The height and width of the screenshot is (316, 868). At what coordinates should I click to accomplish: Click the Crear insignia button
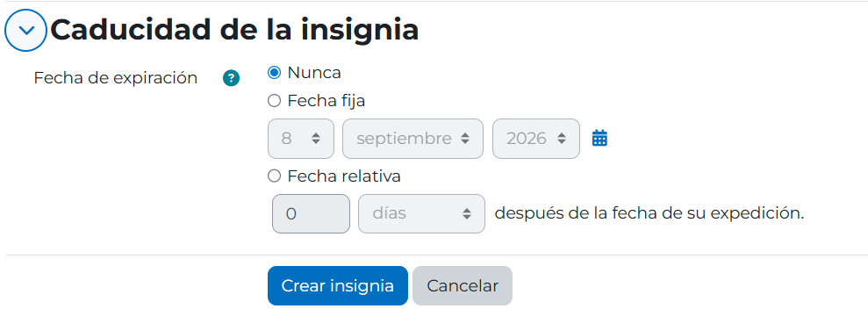click(x=338, y=285)
